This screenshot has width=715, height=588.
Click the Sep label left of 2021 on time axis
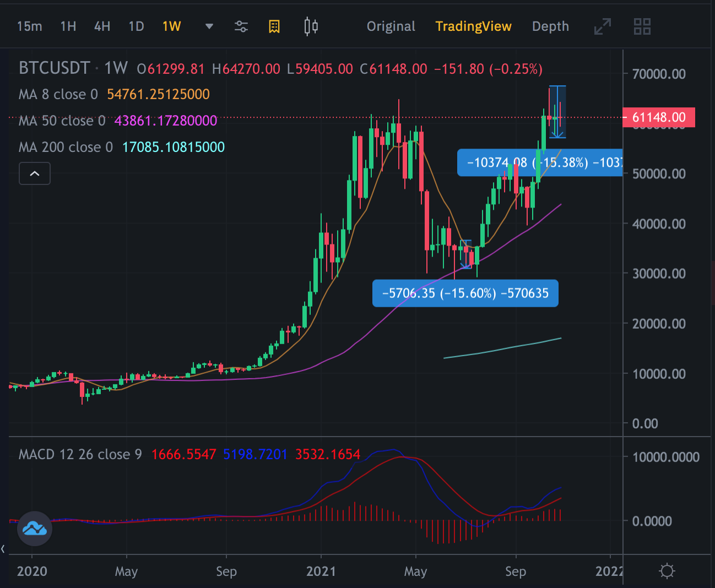click(x=226, y=571)
